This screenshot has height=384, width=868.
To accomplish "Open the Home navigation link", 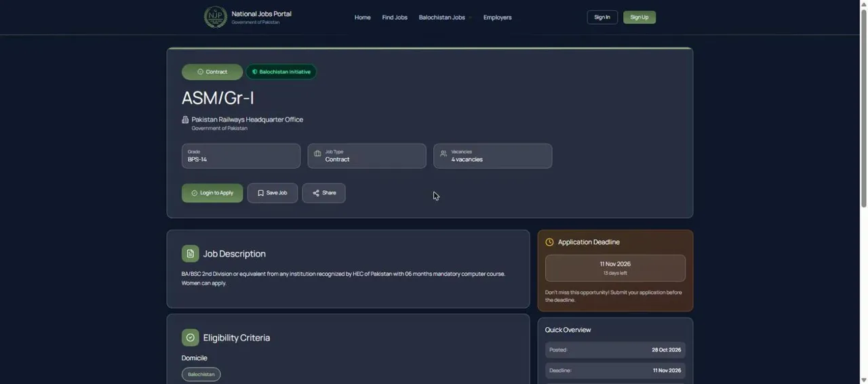I will pos(363,18).
